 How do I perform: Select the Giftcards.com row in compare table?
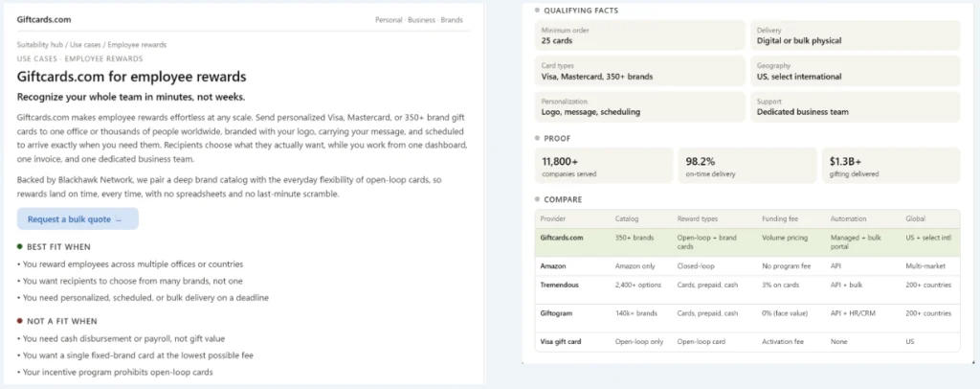(747, 242)
